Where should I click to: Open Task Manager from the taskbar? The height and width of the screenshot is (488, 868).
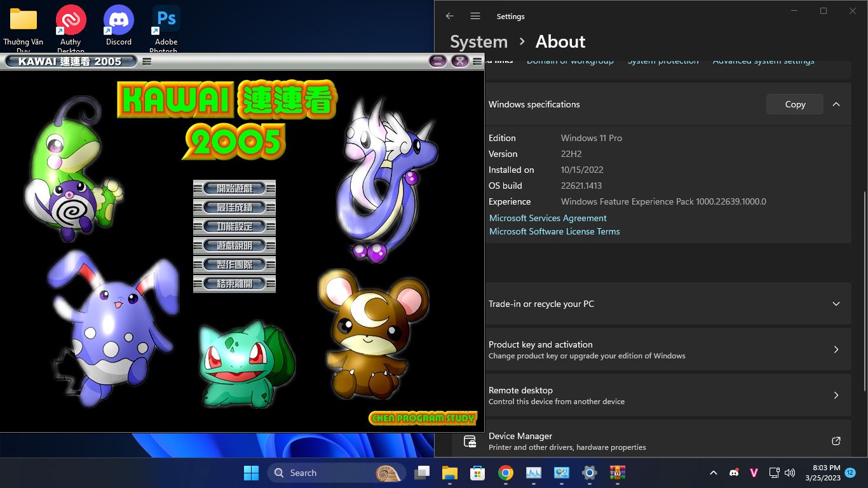[x=534, y=473]
